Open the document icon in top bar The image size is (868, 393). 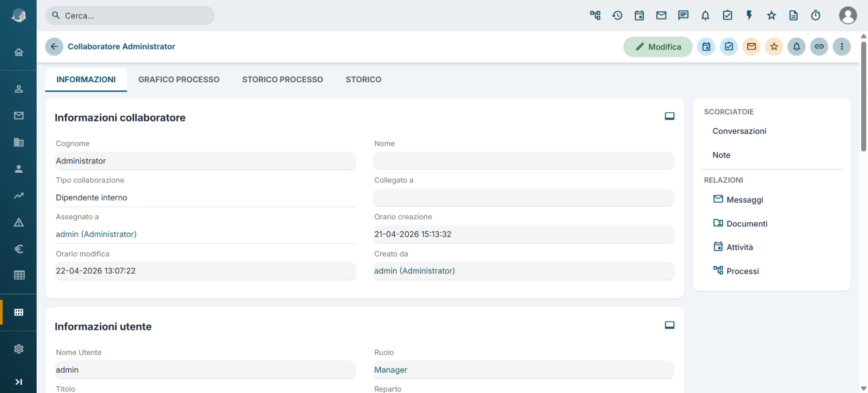[x=794, y=16]
